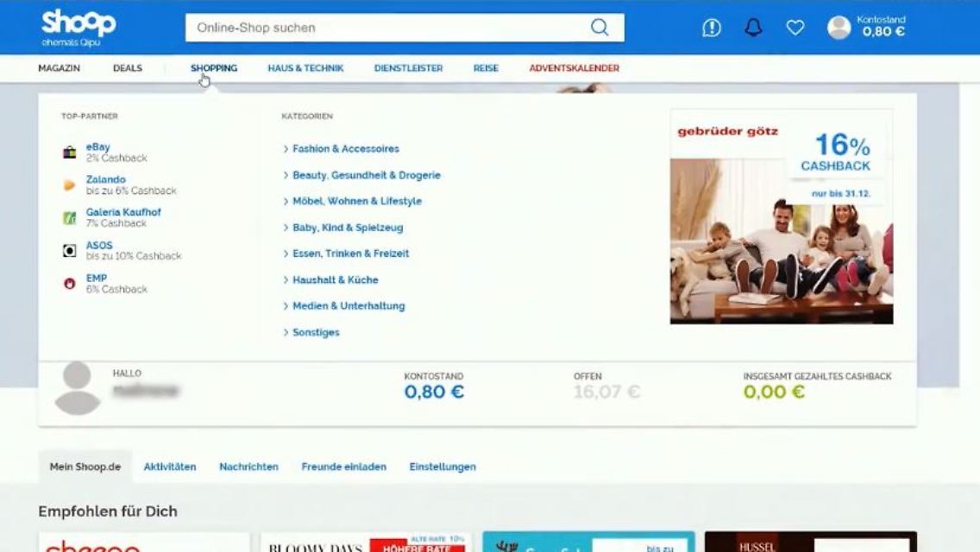Open the notifications bell icon
The height and width of the screenshot is (552, 980).
[x=753, y=28]
